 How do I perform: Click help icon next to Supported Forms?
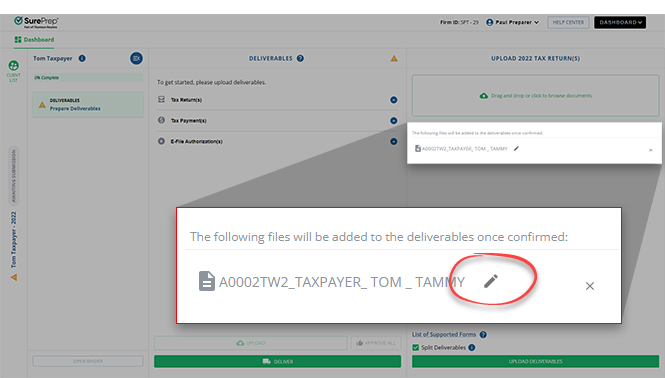[x=483, y=335]
